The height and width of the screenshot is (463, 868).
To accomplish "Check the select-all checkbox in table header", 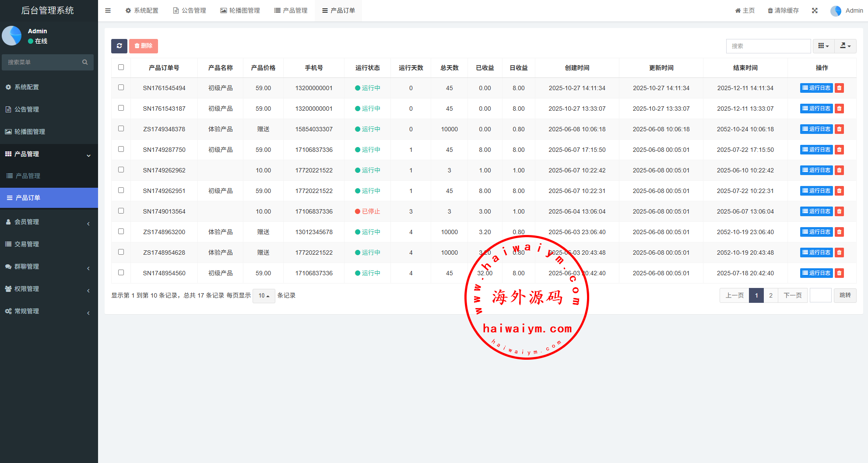I will click(121, 67).
